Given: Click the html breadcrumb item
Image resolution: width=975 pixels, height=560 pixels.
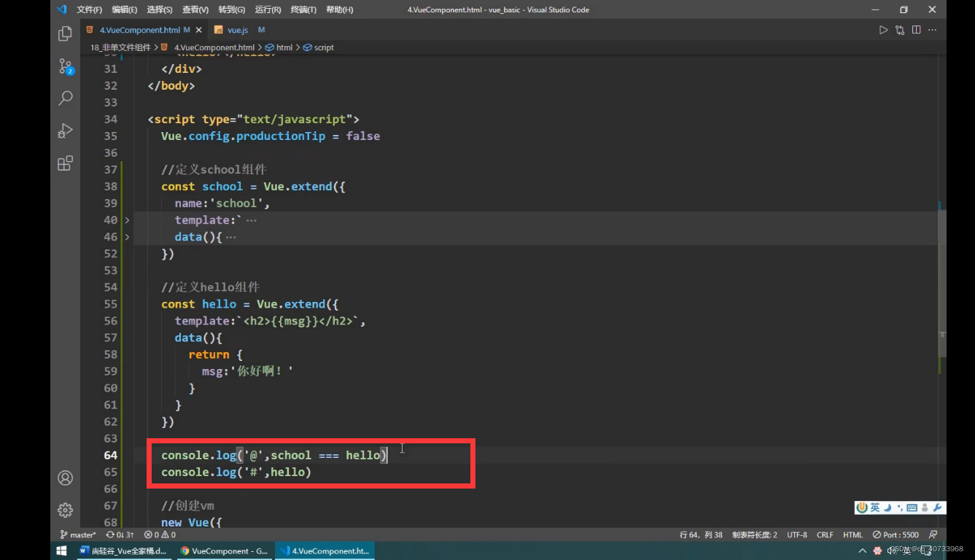Looking at the screenshot, I should point(279,47).
